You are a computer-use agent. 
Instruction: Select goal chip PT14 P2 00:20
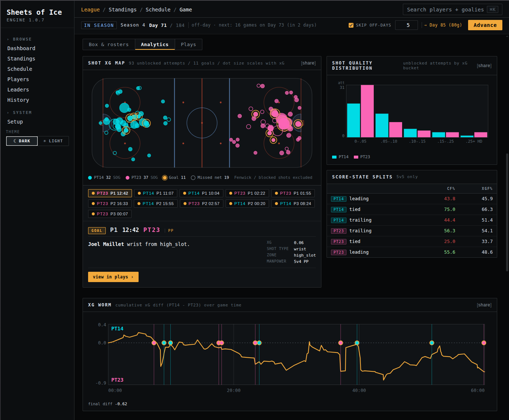point(247,204)
